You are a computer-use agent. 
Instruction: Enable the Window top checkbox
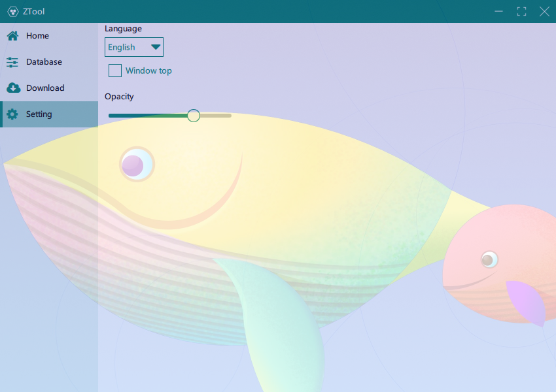tap(115, 71)
